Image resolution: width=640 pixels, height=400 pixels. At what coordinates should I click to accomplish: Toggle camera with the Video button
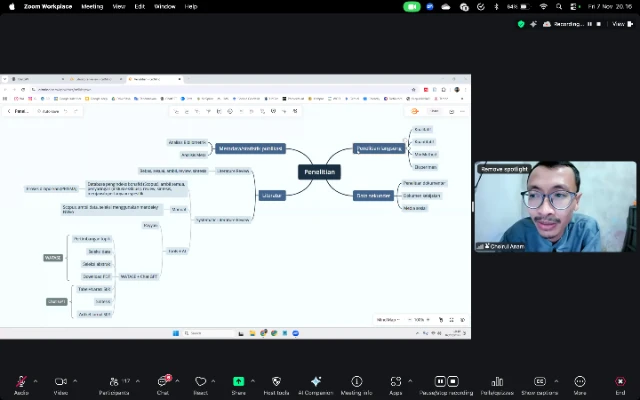coord(60,382)
